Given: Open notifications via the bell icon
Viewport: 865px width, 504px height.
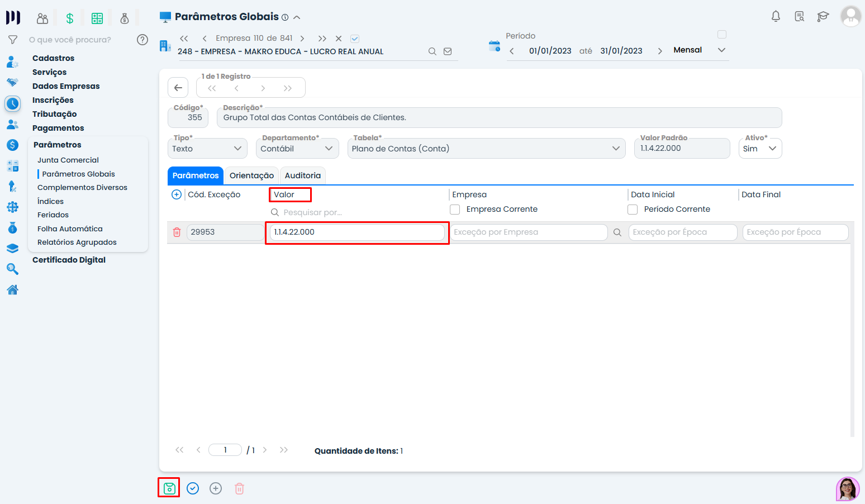Looking at the screenshot, I should click(x=776, y=16).
